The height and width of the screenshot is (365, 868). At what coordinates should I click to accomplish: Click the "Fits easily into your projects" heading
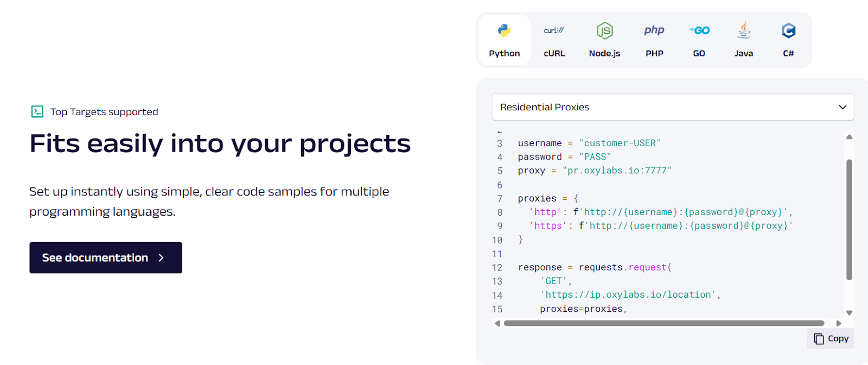(x=220, y=144)
